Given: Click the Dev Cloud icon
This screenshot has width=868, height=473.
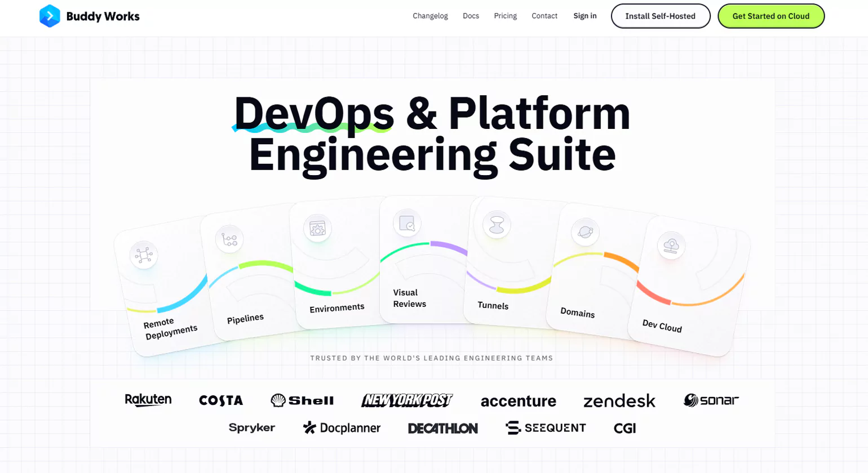Looking at the screenshot, I should click(671, 246).
